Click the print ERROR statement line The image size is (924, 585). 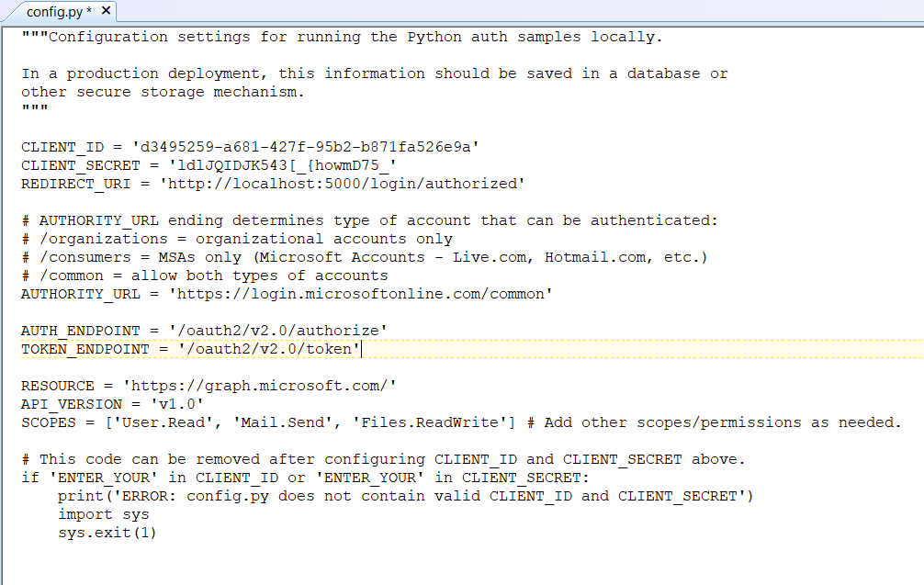coord(404,496)
